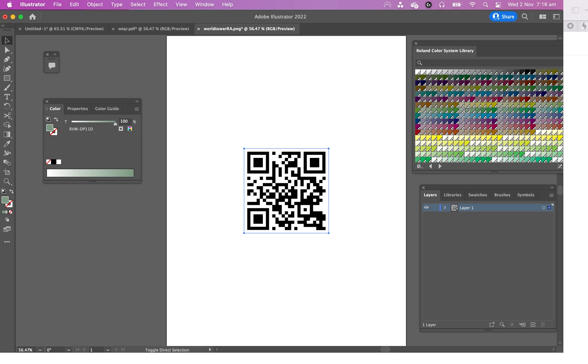Open status bar Toggle Direct Selection arrow
Viewport: 588px width, 364px height.
[x=210, y=350]
